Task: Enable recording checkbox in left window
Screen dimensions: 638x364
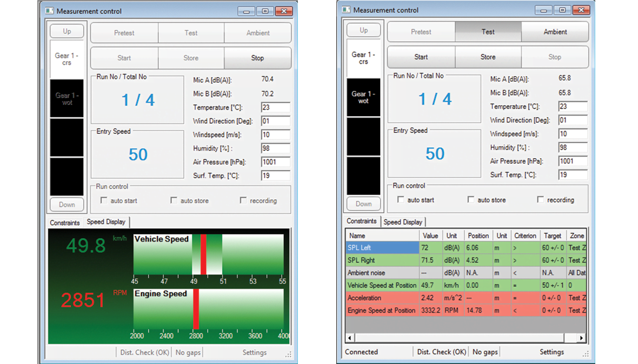Action: tap(243, 200)
